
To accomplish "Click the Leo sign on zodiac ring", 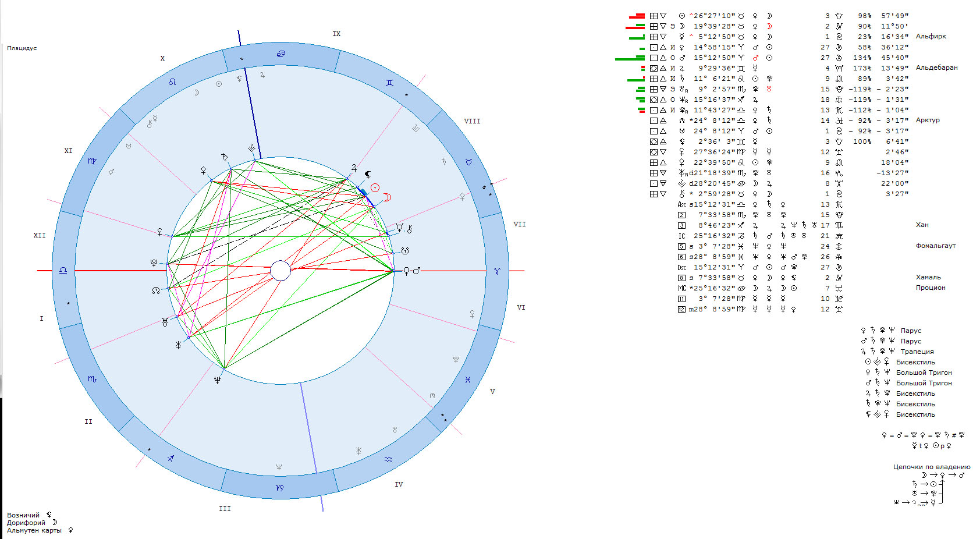I will click(172, 82).
